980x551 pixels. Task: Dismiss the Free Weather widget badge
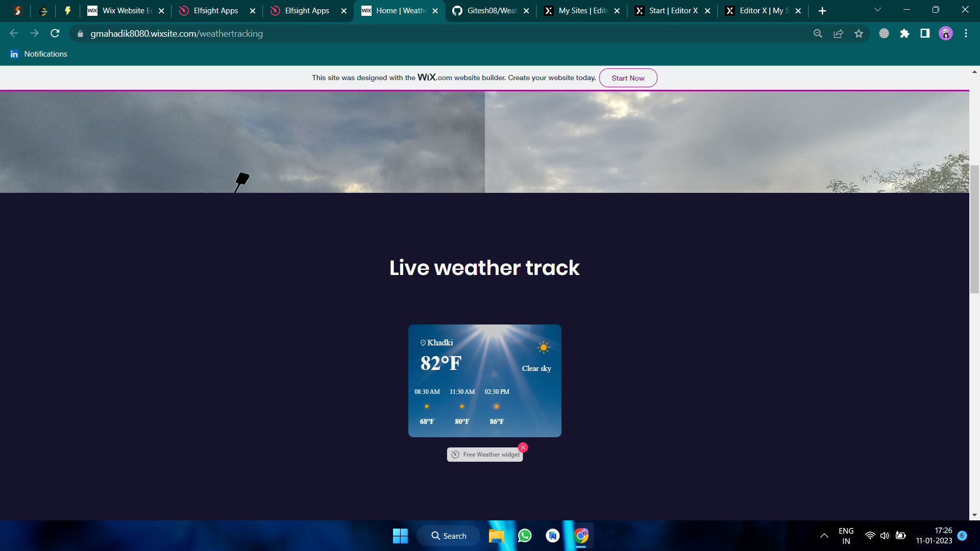(523, 447)
